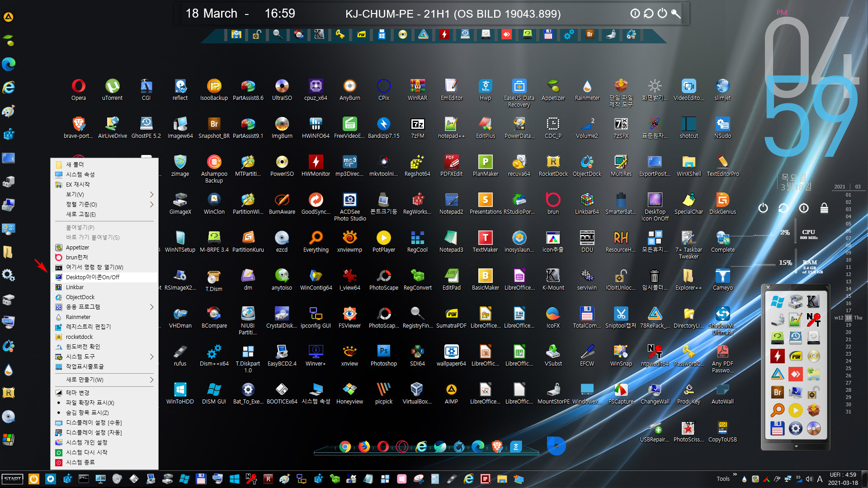The width and height of the screenshot is (868, 488).
Task: Open the Opera desktop icon
Action: 78,89
